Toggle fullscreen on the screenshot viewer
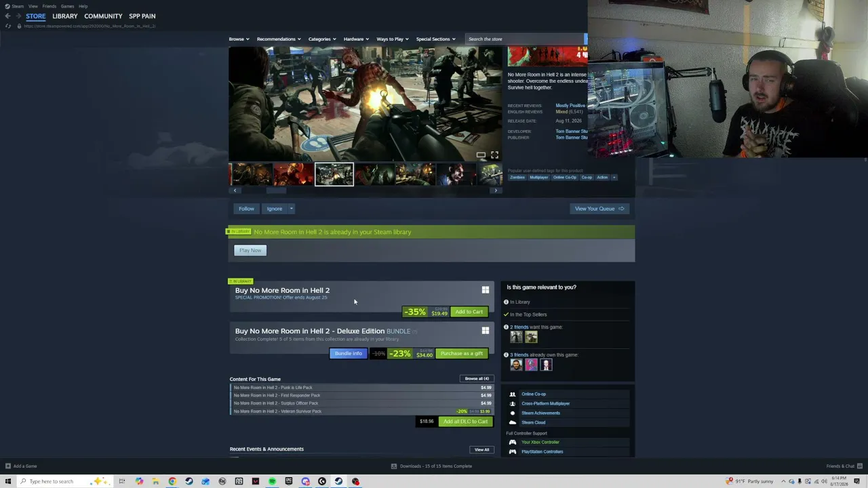Screen dimensions: 868x488 (494, 155)
